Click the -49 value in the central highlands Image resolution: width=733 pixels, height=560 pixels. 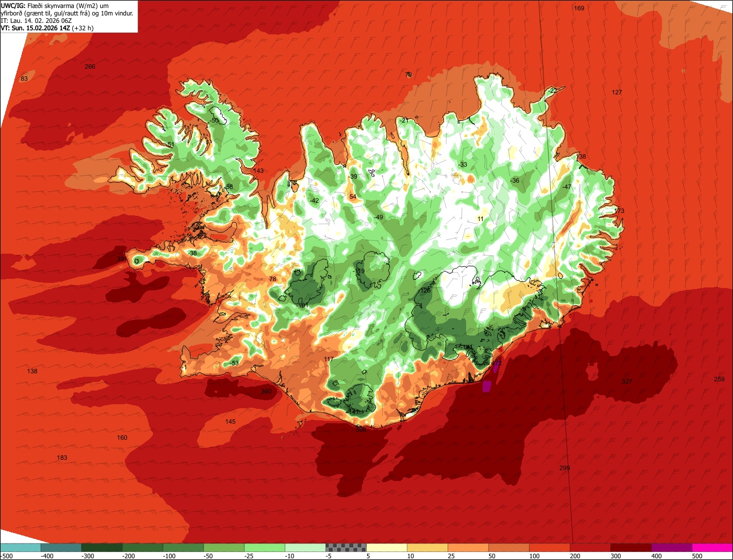tap(379, 217)
